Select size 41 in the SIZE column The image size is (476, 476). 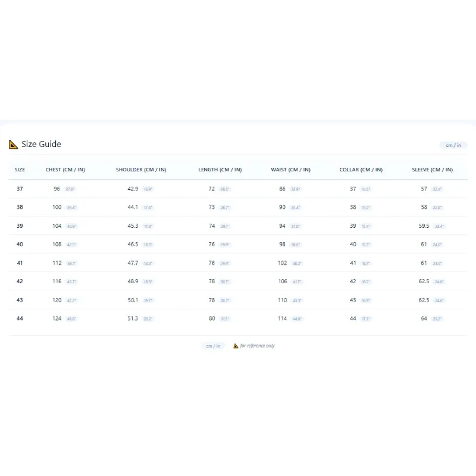click(20, 263)
